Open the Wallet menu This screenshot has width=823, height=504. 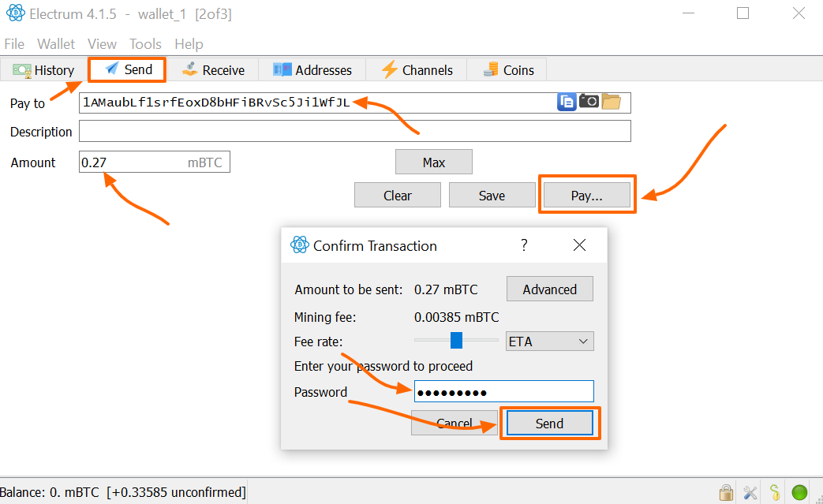tap(56, 44)
